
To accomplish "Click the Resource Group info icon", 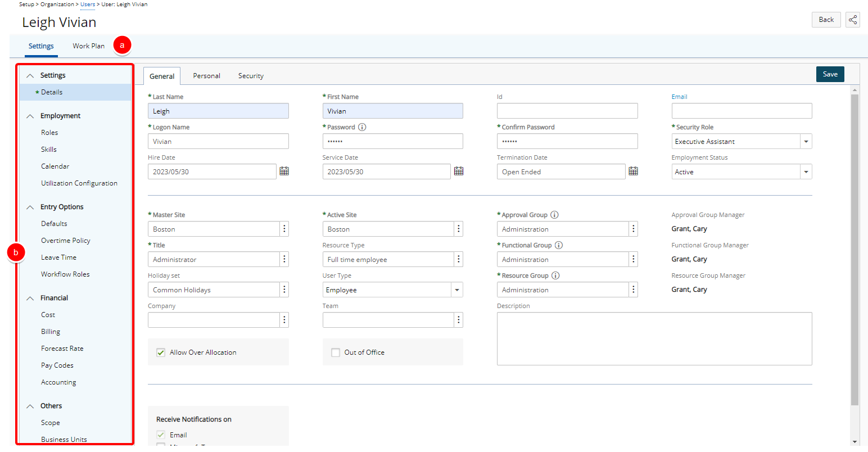I will coord(555,275).
